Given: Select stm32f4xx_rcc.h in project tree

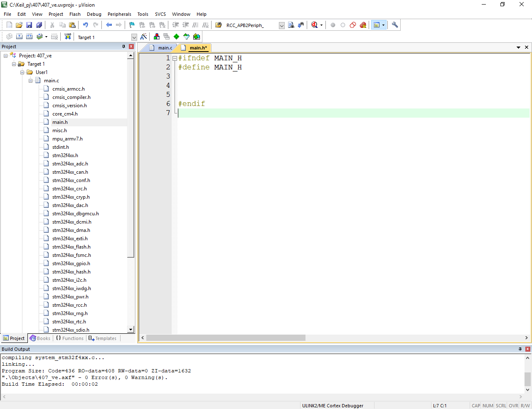Looking at the screenshot, I should coord(69,305).
